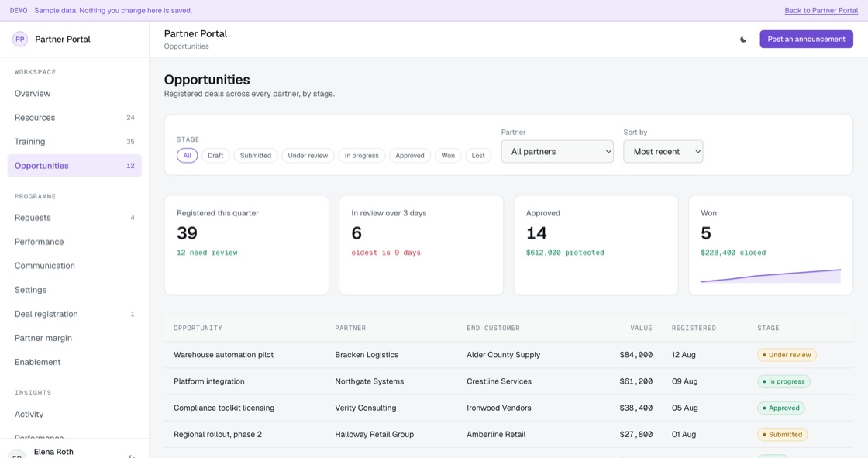Click the Northgate Systems partner cell
Image resolution: width=868 pixels, height=458 pixels.
point(369,381)
